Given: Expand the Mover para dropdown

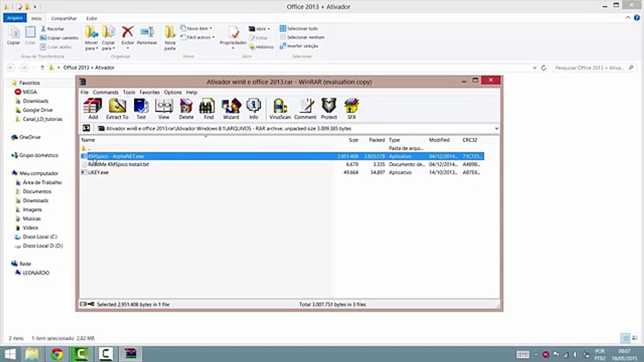Looking at the screenshot, I should pos(92,46).
